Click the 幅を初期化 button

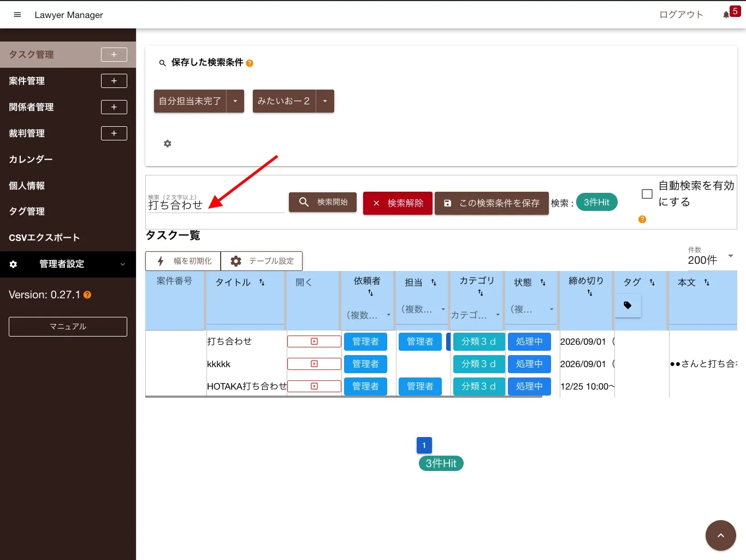tap(183, 261)
